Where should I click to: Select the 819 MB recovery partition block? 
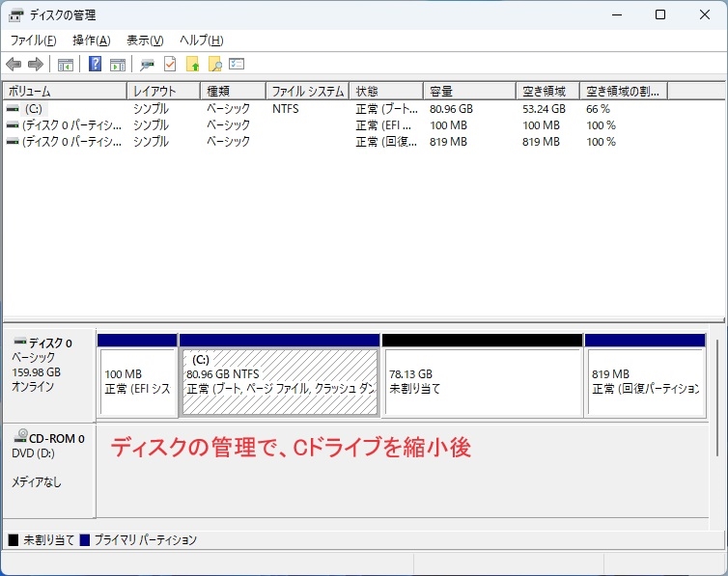645,375
